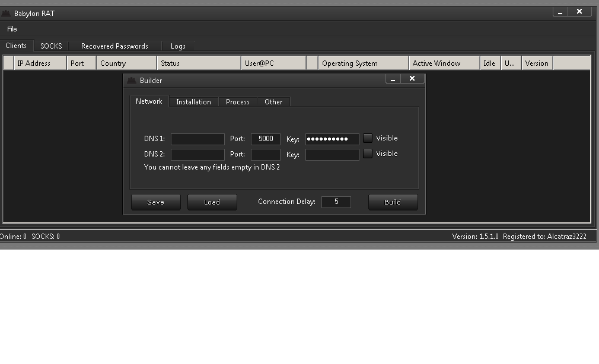
Task: Sort by the Country column header
Action: point(126,63)
